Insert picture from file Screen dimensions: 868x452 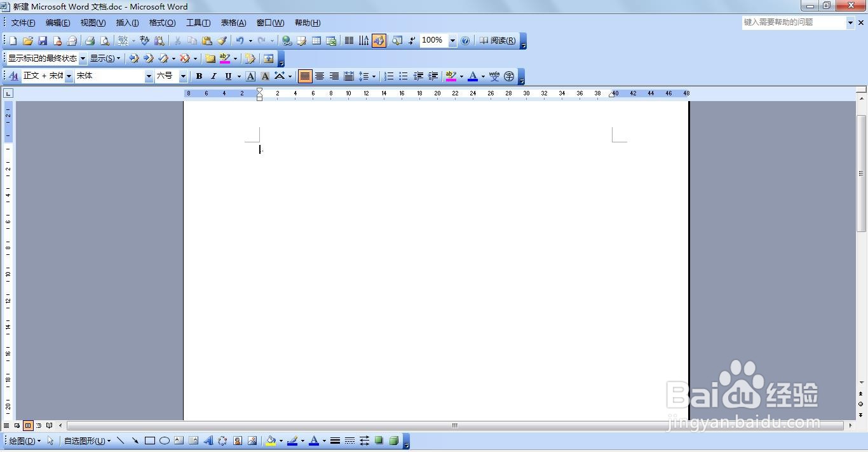coord(252,441)
